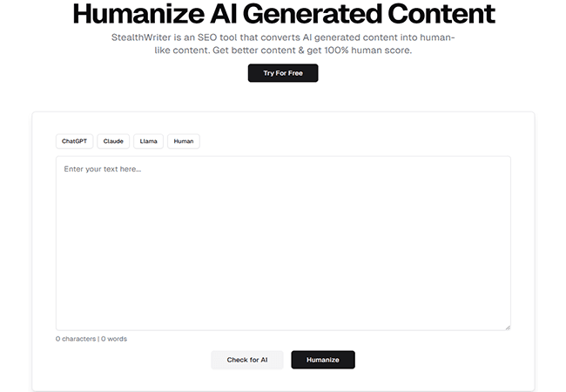Viewport: 566px width, 392px height.
Task: Click the "SEO tool" phrase in subtitle
Action: point(210,38)
